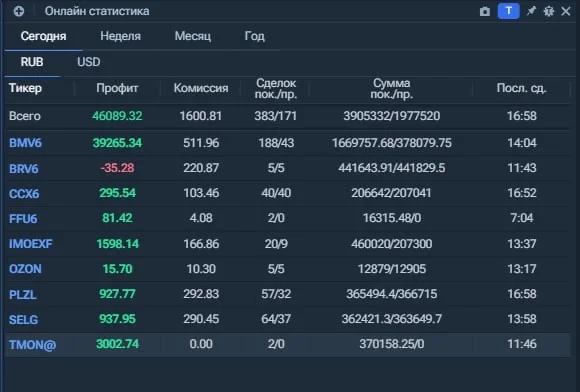Switch to the Неделя tab

[120, 36]
